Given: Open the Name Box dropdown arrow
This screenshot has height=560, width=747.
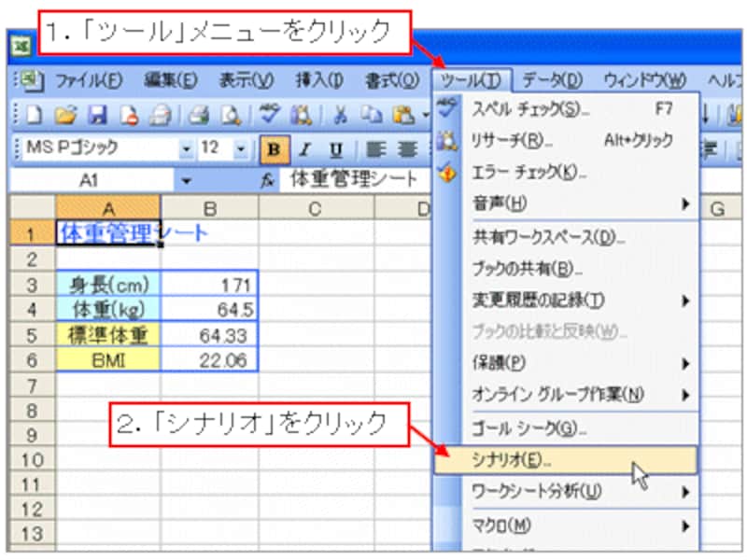Looking at the screenshot, I should click(186, 181).
